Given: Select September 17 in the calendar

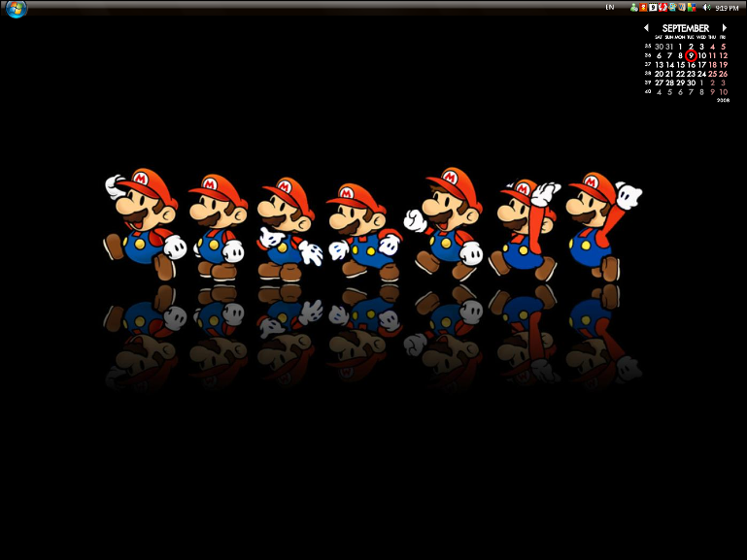Looking at the screenshot, I should pyautogui.click(x=701, y=65).
